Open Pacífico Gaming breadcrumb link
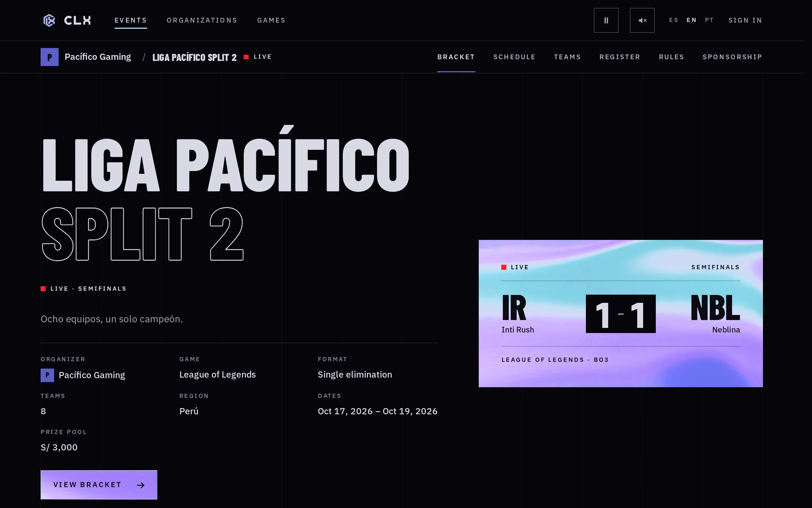812x508 pixels. click(x=98, y=57)
